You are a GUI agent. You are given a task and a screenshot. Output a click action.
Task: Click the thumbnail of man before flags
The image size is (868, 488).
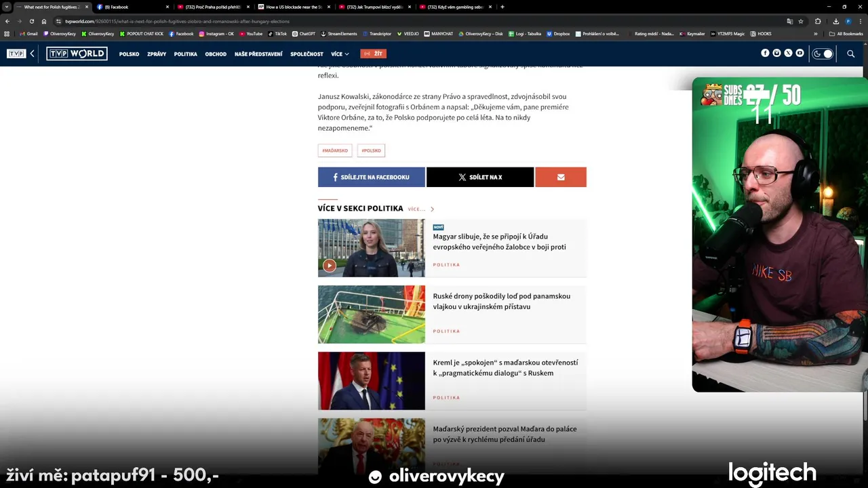coord(372,381)
